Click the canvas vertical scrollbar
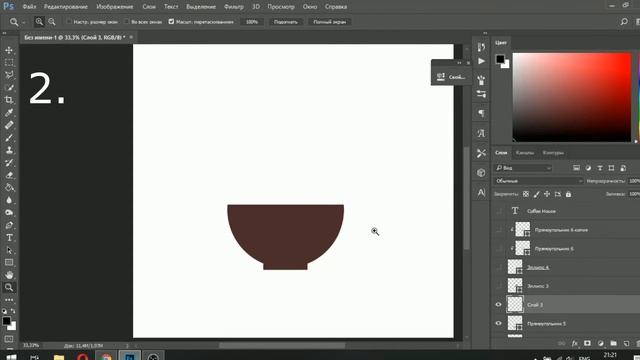Viewport: 640px width, 360px height. (x=467, y=198)
